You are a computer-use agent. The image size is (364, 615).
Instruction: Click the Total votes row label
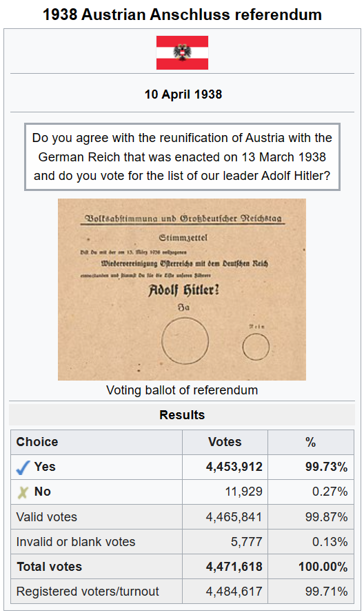pyautogui.click(x=49, y=566)
